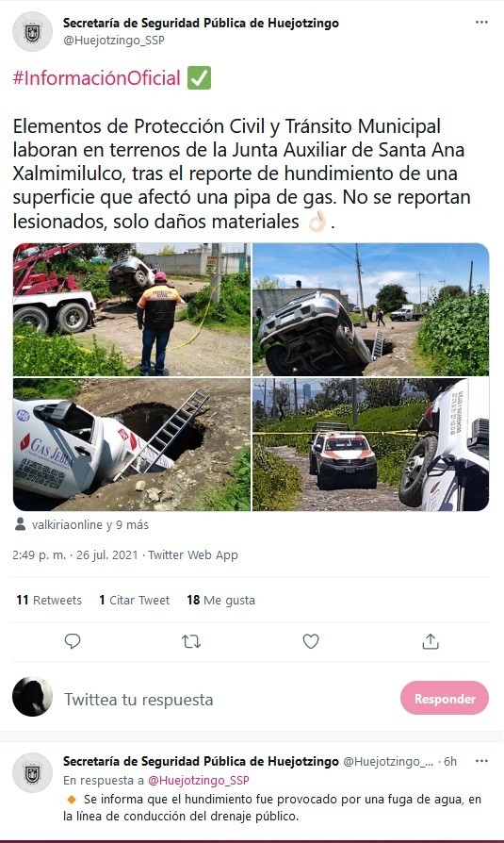Screen dimensions: 504x843
Task: Open the Gas Jebla truck in sinkhole photo
Action: pos(132,445)
